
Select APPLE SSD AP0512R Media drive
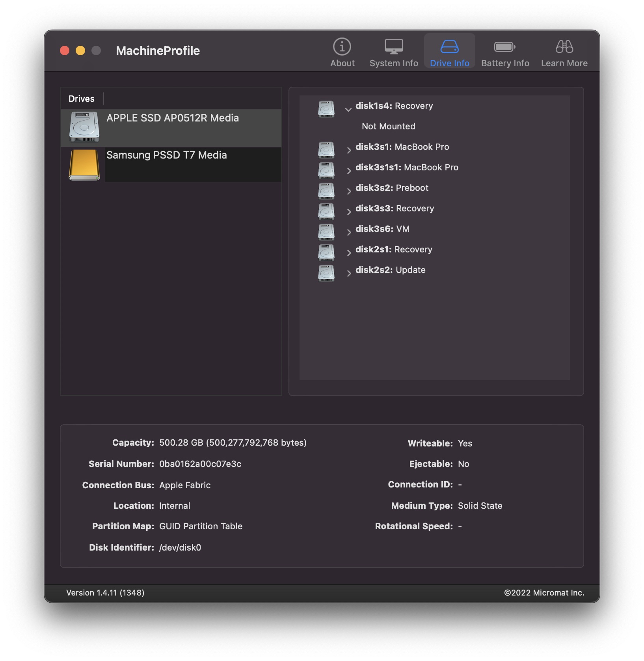pyautogui.click(x=171, y=128)
